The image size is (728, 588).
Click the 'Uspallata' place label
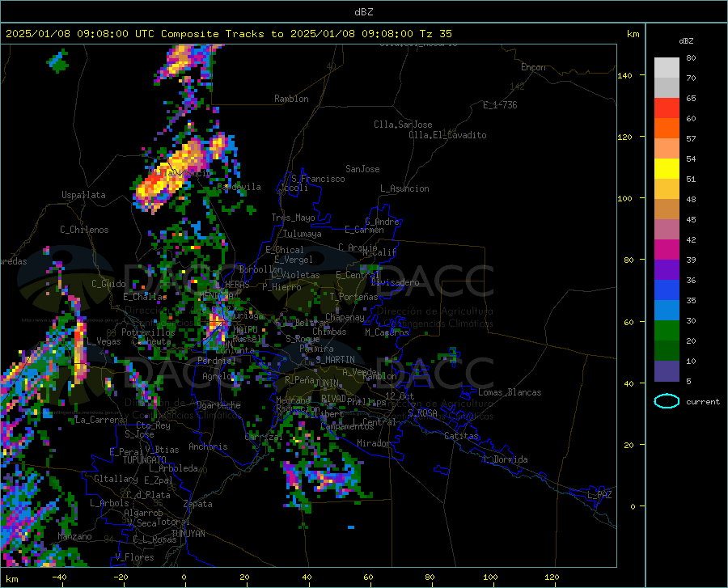tap(83, 195)
